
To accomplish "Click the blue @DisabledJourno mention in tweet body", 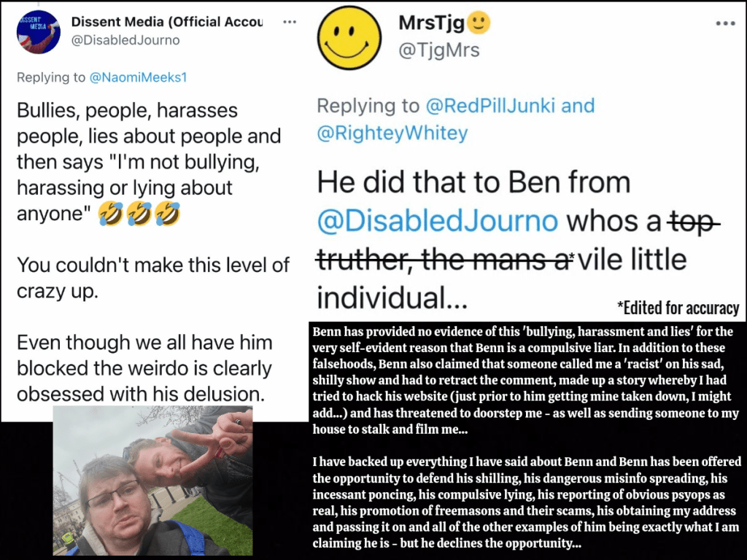I will tap(438, 222).
